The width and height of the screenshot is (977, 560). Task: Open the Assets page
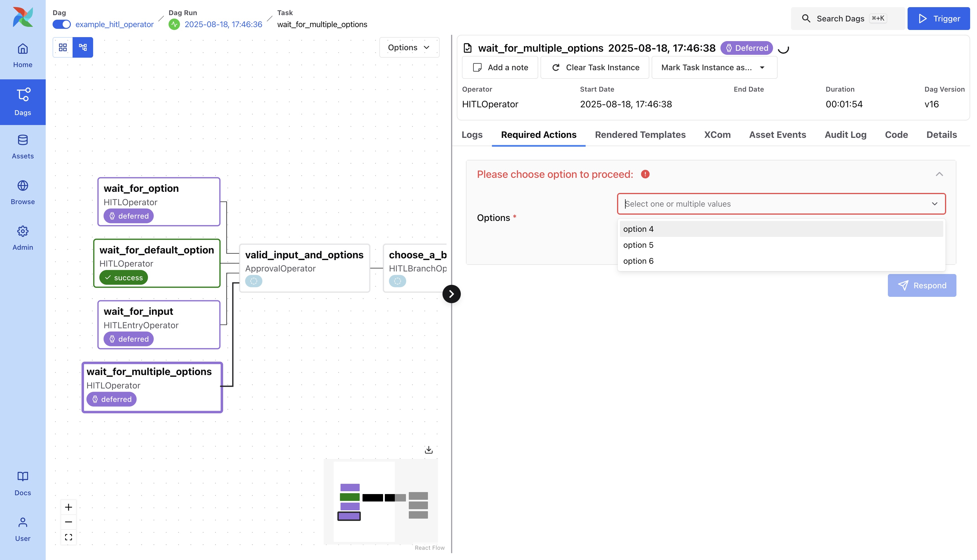23,147
